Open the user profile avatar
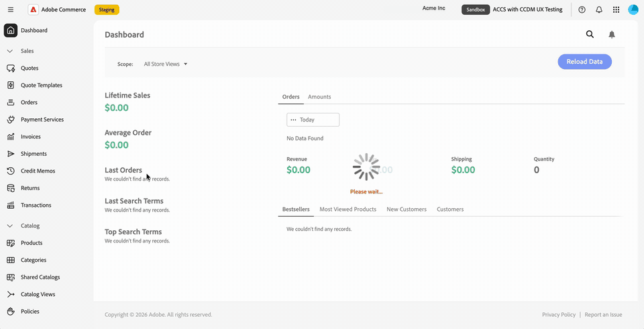Image resolution: width=644 pixels, height=329 pixels. pos(633,9)
